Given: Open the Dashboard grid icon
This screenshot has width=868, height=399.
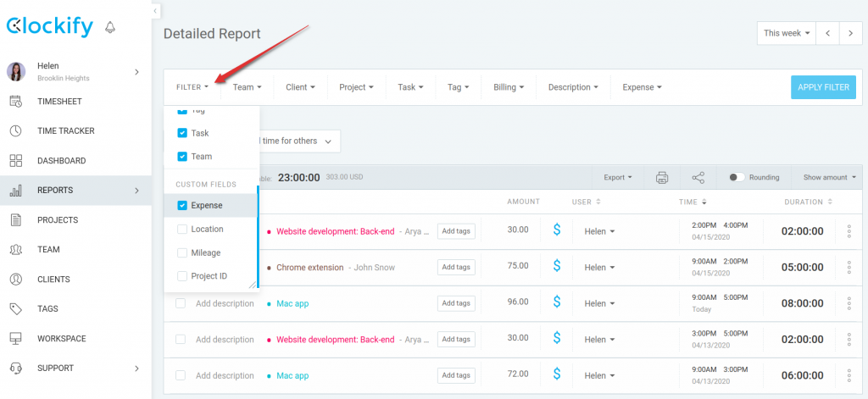Looking at the screenshot, I should 16,160.
